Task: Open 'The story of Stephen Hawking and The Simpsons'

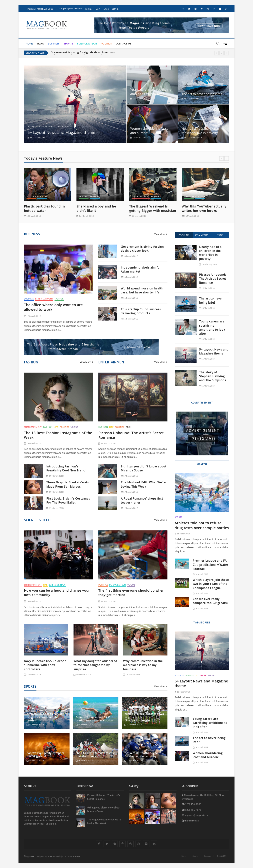Action: coord(213,376)
